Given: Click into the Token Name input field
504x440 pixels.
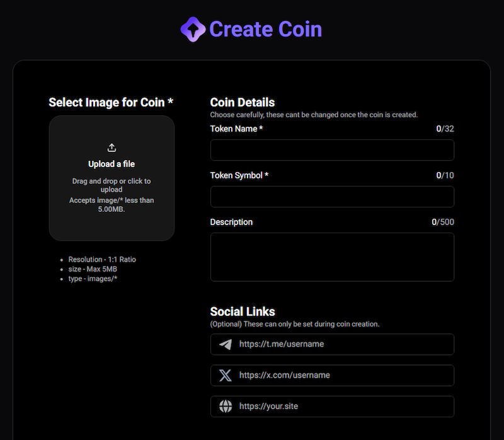Looking at the screenshot, I should point(332,150).
